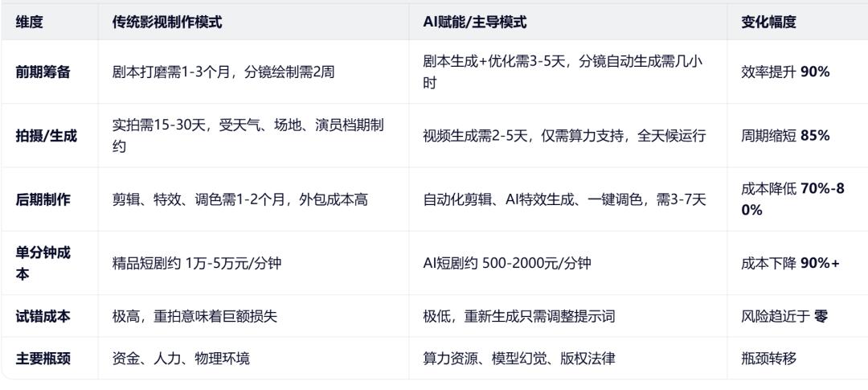Click the 传统影视制作模式 column header
This screenshot has width=868, height=390.
167,23
